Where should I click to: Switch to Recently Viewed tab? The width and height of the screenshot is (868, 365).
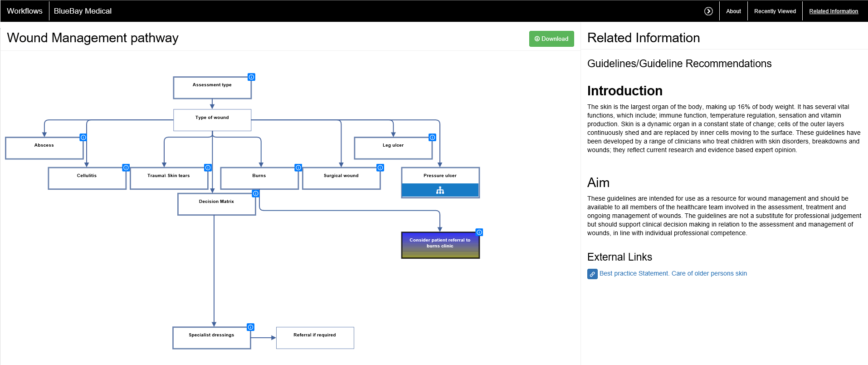coord(775,11)
